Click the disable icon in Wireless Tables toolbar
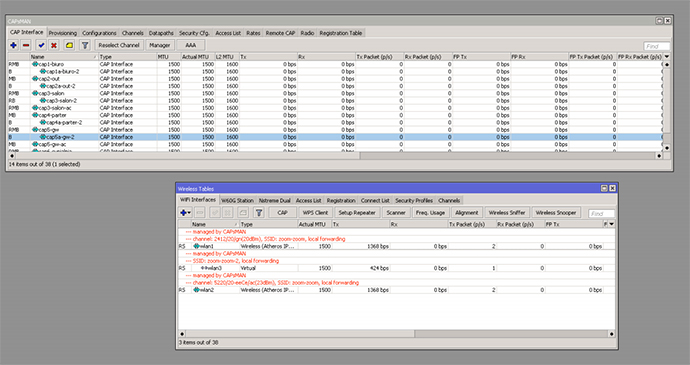The height and width of the screenshot is (365, 690). pyautogui.click(x=228, y=213)
